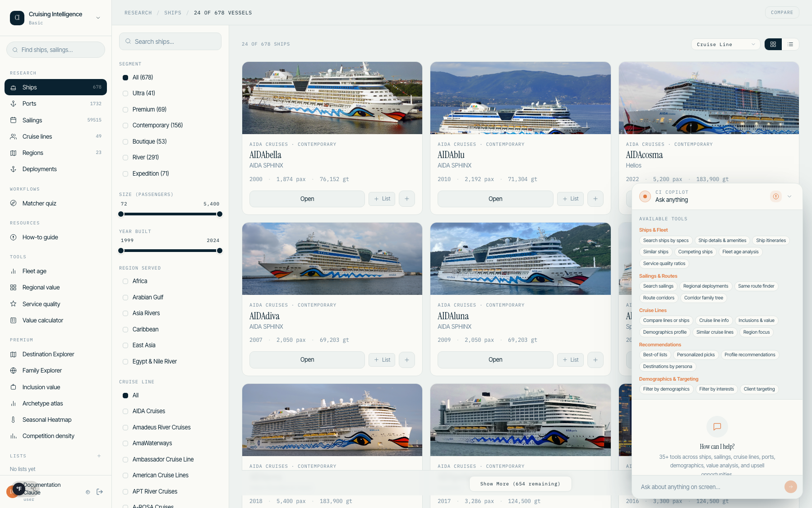Click the log out icon

100,492
